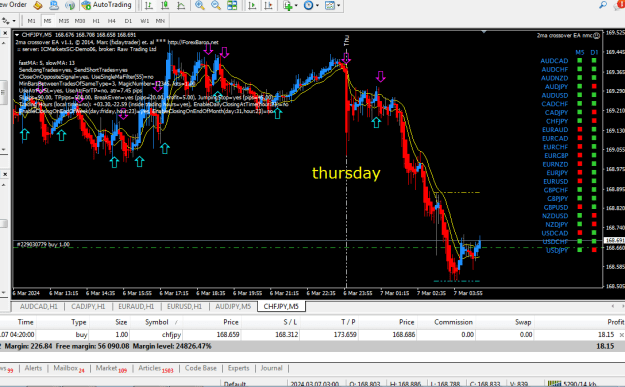Click the Default profile in status bar
The height and width of the screenshot is (387, 625).
[x=235, y=384]
